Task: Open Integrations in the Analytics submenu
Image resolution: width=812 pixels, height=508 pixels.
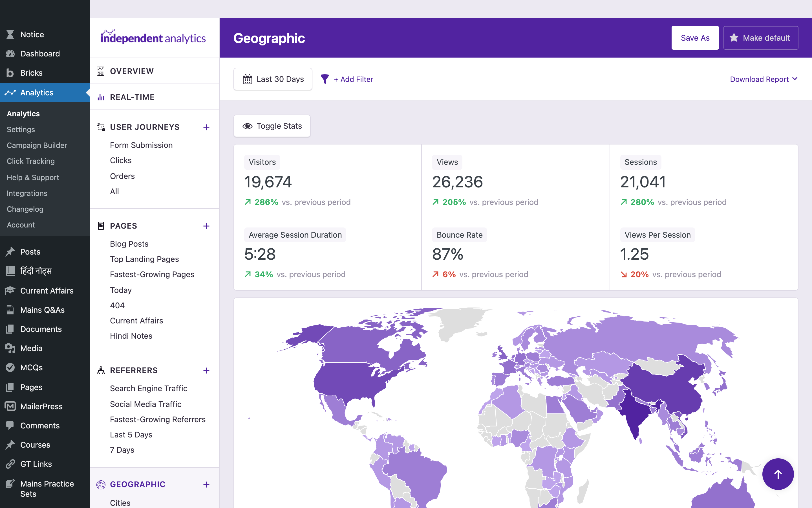Action: [27, 193]
